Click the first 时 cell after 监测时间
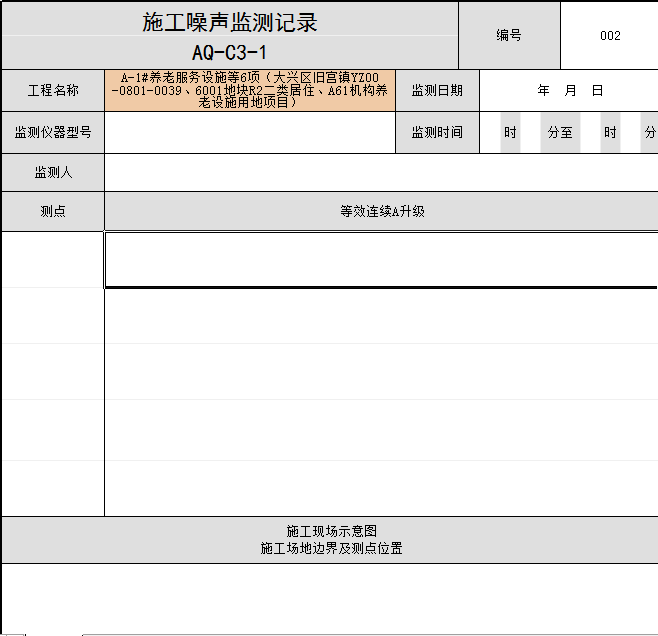This screenshot has width=658, height=636. coord(510,132)
